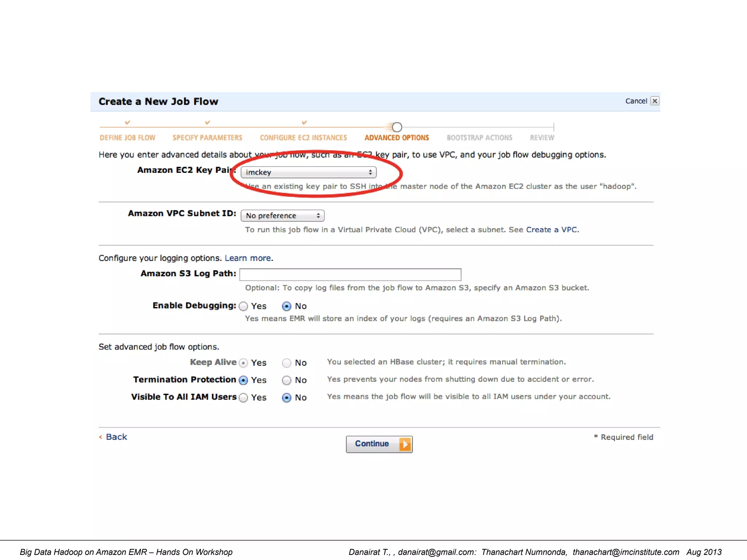This screenshot has height=560, width=747.
Task: Click the Cancel X close icon
Action: (655, 101)
